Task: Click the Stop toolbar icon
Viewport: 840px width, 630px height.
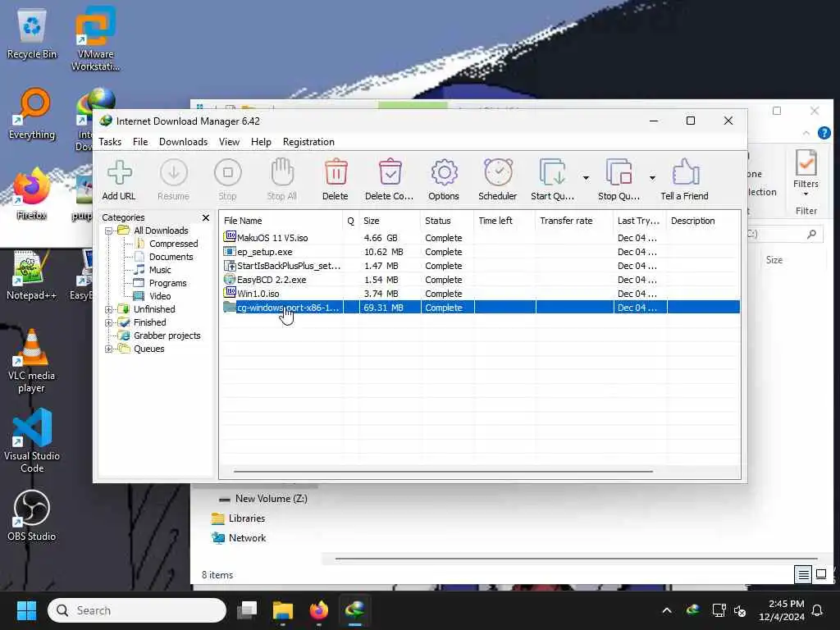Action: click(x=228, y=173)
